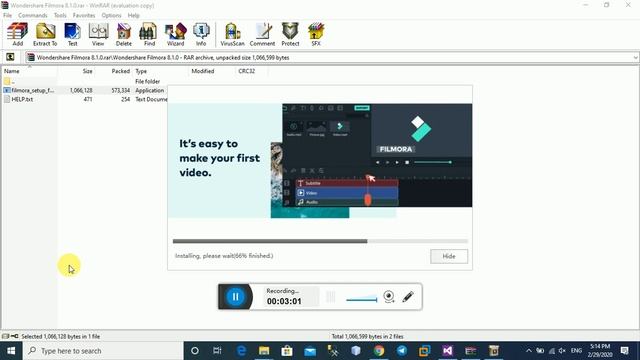Show hidden system tray icons
Viewport: 640px width, 360px height.
pos(529,351)
